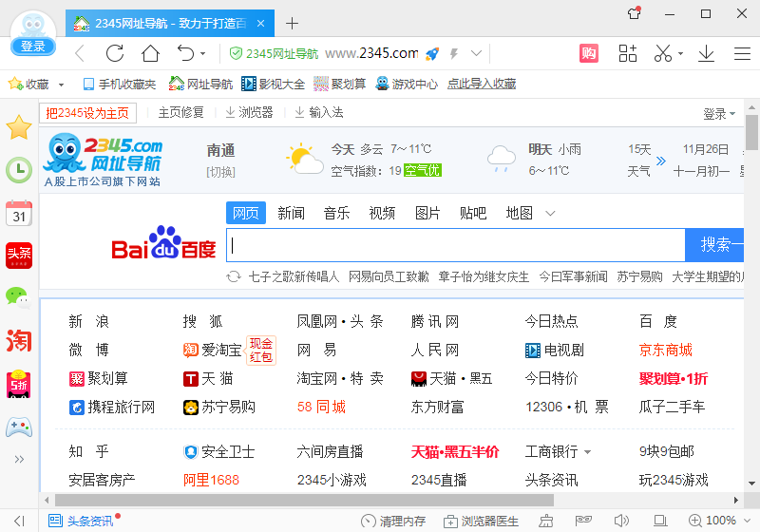Click vertical scrollbar down arrow
Viewport: 760px width, 532px height.
coord(751,483)
